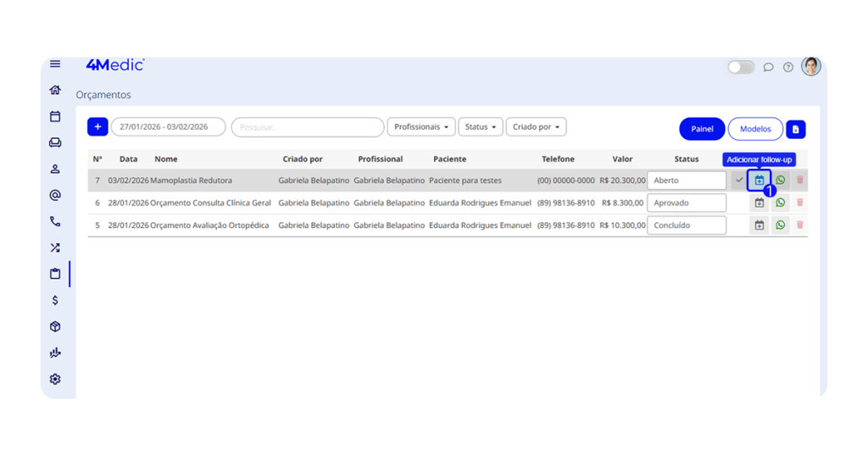Expand the Criado por filter dropdown
This screenshot has width=868, height=456.
536,127
